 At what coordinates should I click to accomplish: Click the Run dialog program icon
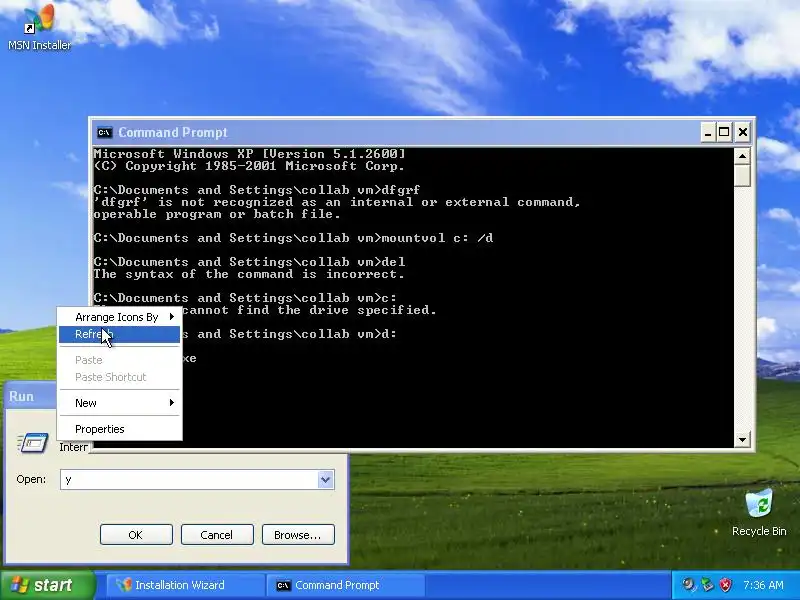33,443
